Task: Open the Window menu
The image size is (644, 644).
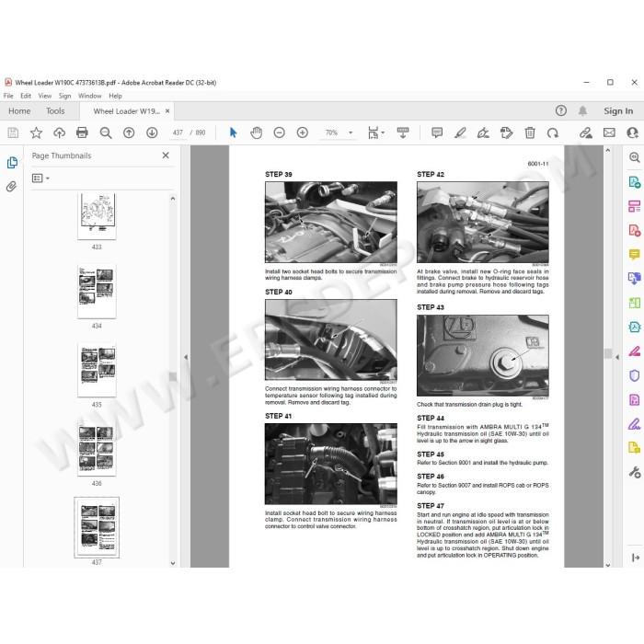Action: (89, 96)
